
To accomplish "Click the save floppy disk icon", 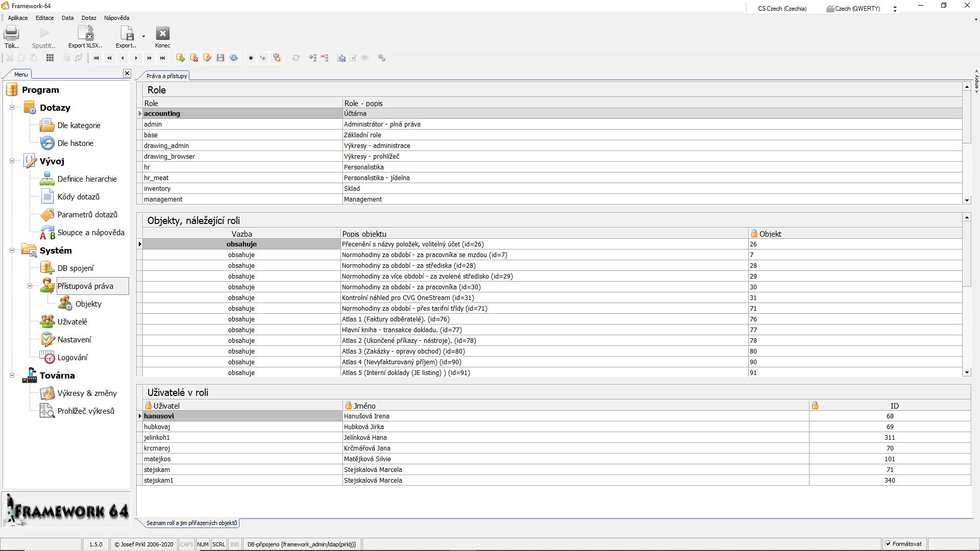I will coord(220,58).
